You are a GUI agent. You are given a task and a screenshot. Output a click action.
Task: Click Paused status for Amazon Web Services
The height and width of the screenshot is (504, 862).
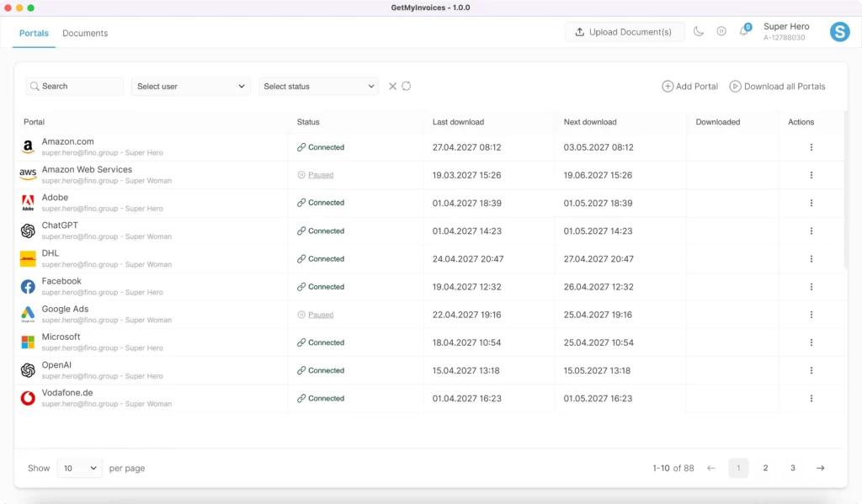(316, 175)
